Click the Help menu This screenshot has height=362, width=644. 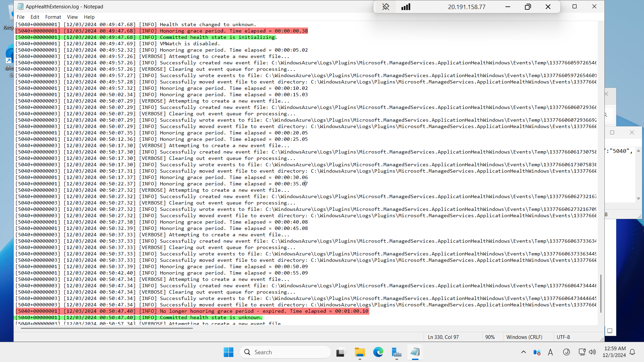coord(89,17)
